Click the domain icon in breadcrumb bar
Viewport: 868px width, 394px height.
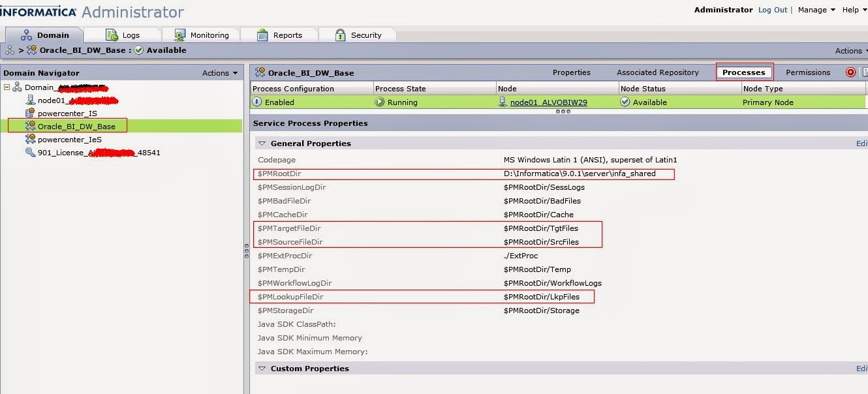tap(10, 50)
